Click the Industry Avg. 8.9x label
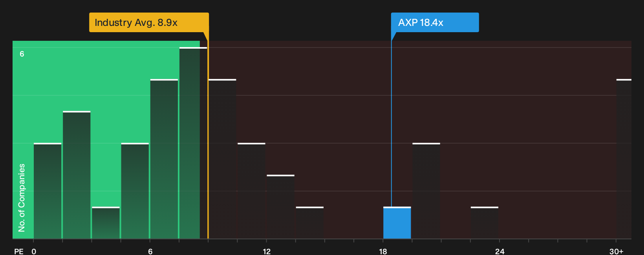This screenshot has width=644, height=255. (149, 22)
